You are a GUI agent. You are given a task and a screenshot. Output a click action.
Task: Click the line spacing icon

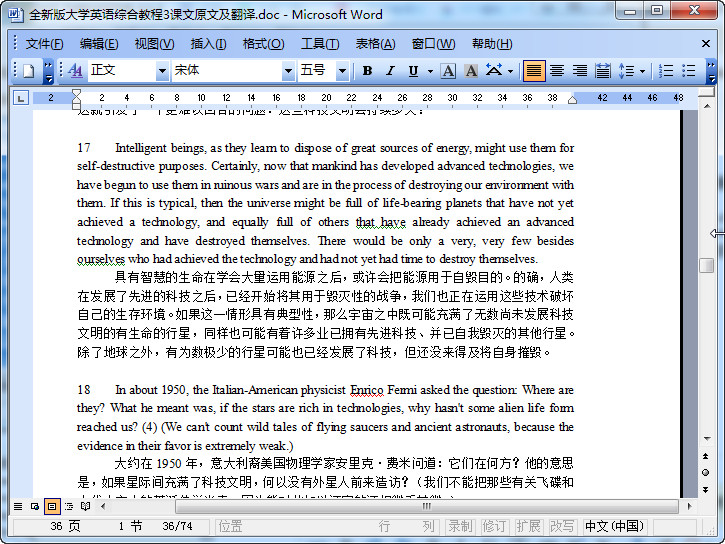click(627, 71)
